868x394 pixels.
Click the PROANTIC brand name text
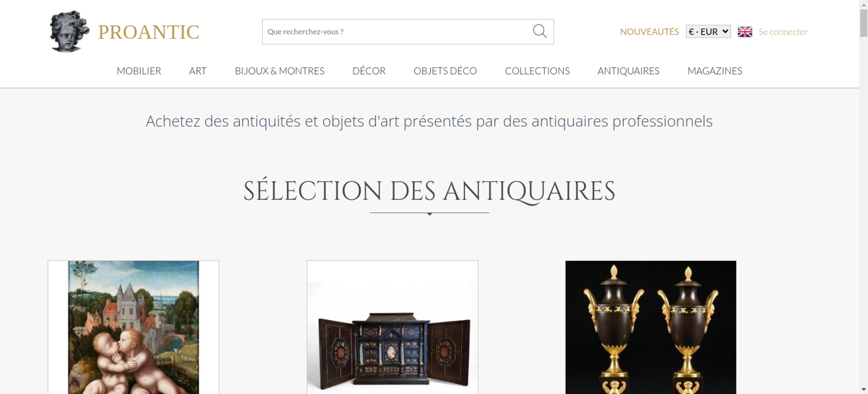click(x=149, y=32)
